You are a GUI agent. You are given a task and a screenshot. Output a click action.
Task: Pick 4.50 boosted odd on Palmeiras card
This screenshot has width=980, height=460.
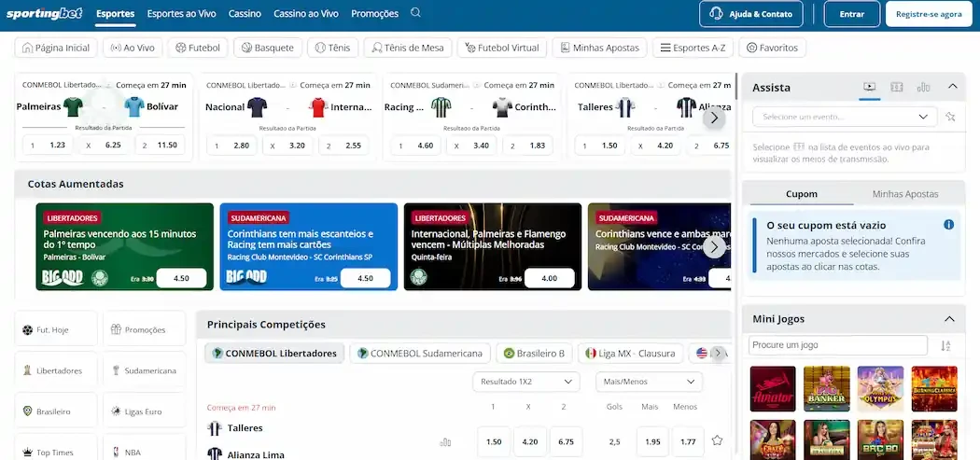181,278
